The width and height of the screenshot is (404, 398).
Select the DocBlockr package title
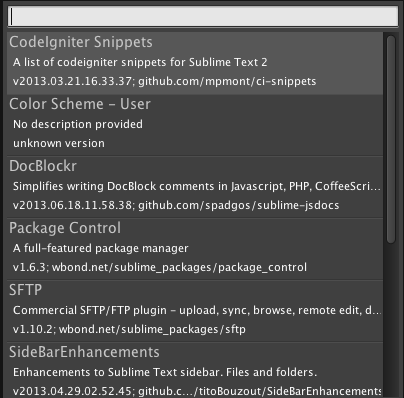tap(43, 166)
